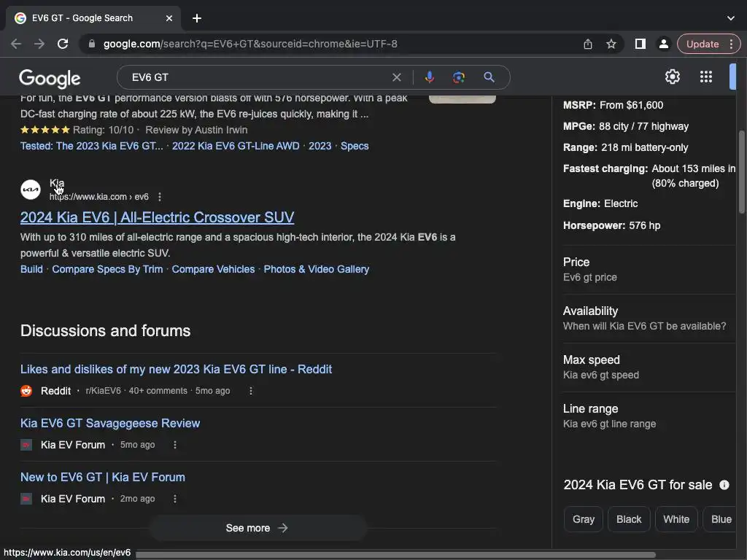This screenshot has height=560, width=747.
Task: Search by image with Google Lens icon
Action: 459,77
